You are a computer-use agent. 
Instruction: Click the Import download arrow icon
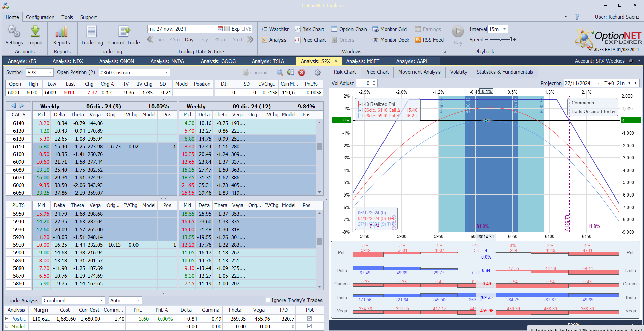click(35, 32)
